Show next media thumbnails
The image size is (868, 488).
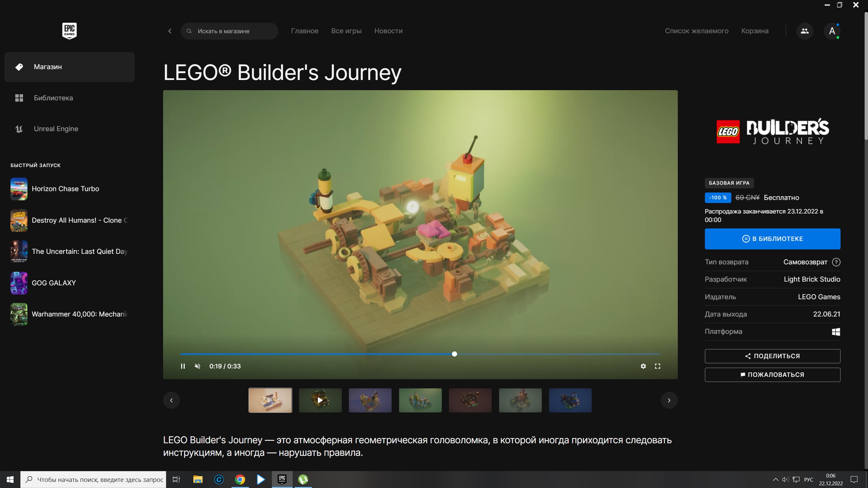point(669,400)
